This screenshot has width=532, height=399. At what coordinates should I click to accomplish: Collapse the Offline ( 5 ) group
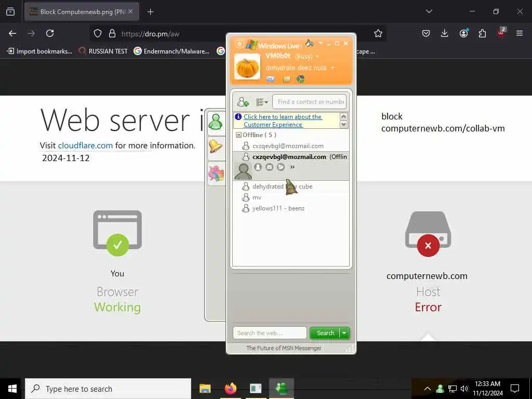tap(238, 135)
